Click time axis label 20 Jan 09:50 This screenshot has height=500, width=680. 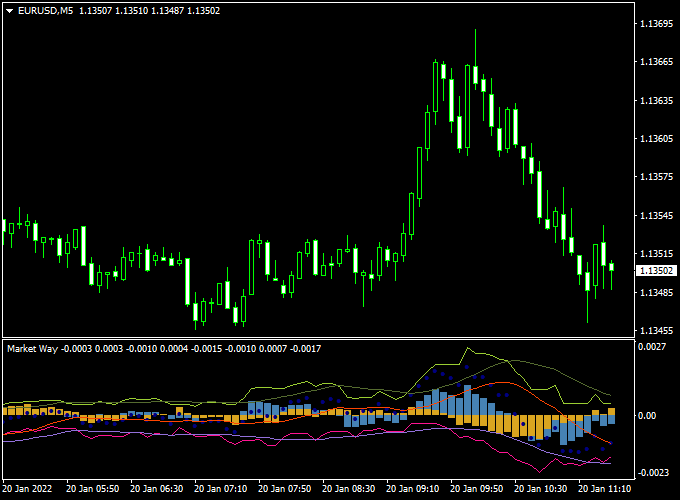point(477,489)
